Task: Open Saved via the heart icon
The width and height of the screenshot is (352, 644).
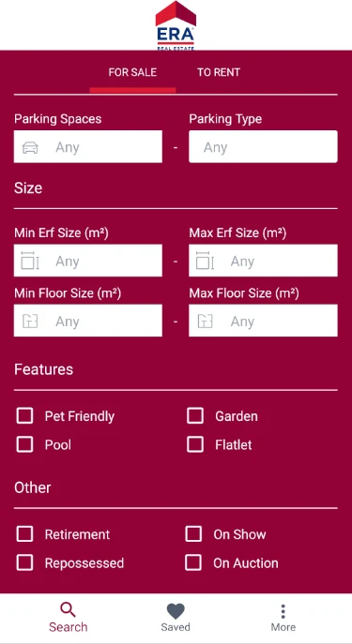Action: click(176, 611)
